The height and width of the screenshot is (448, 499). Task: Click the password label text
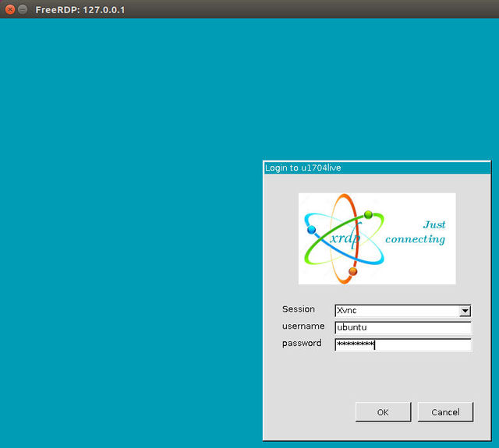[x=302, y=344]
